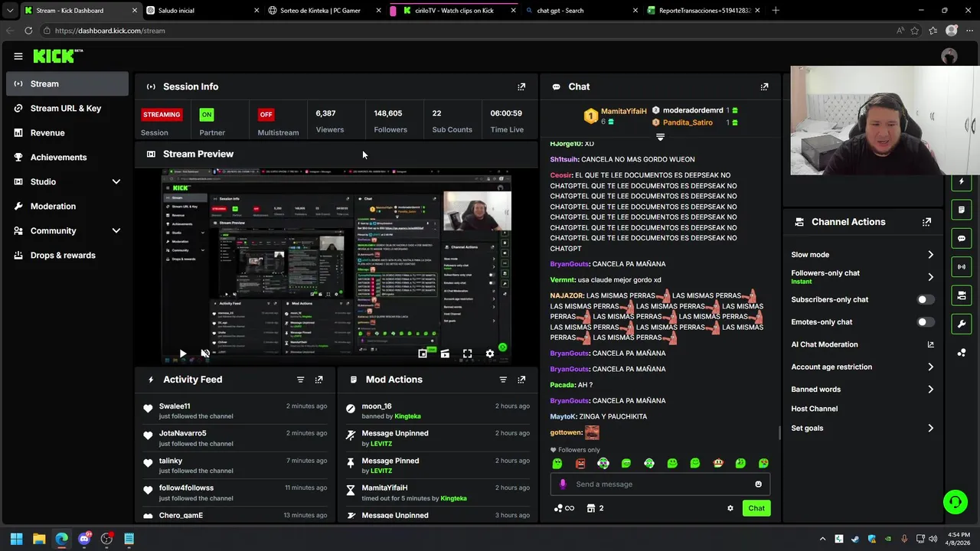
Task: Expand Slow mode options
Action: point(930,255)
